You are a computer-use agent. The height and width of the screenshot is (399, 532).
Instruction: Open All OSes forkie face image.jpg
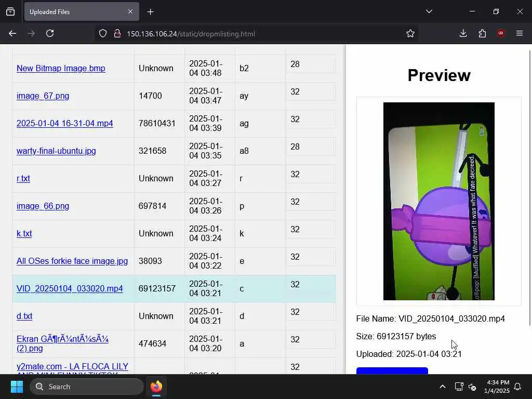coord(72,261)
